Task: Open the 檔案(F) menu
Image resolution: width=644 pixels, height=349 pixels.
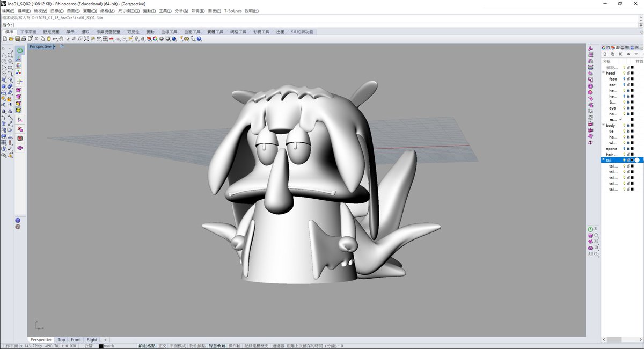Action: (8, 11)
